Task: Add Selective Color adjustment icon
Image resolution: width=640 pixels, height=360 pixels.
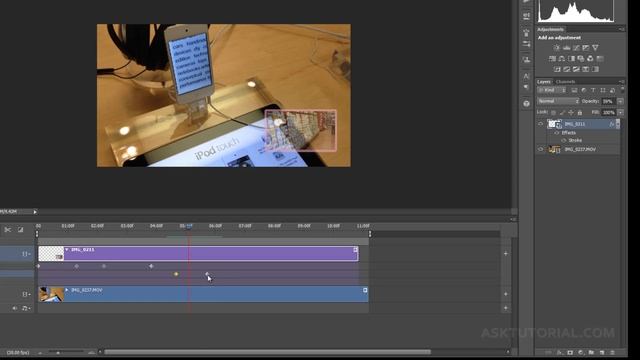Action: (x=586, y=69)
